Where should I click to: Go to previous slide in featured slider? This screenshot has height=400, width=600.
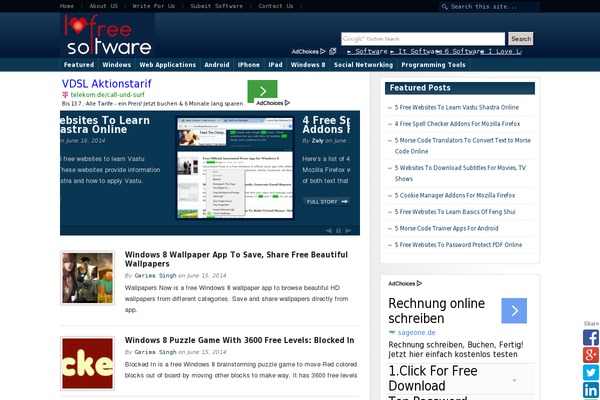pos(328,230)
